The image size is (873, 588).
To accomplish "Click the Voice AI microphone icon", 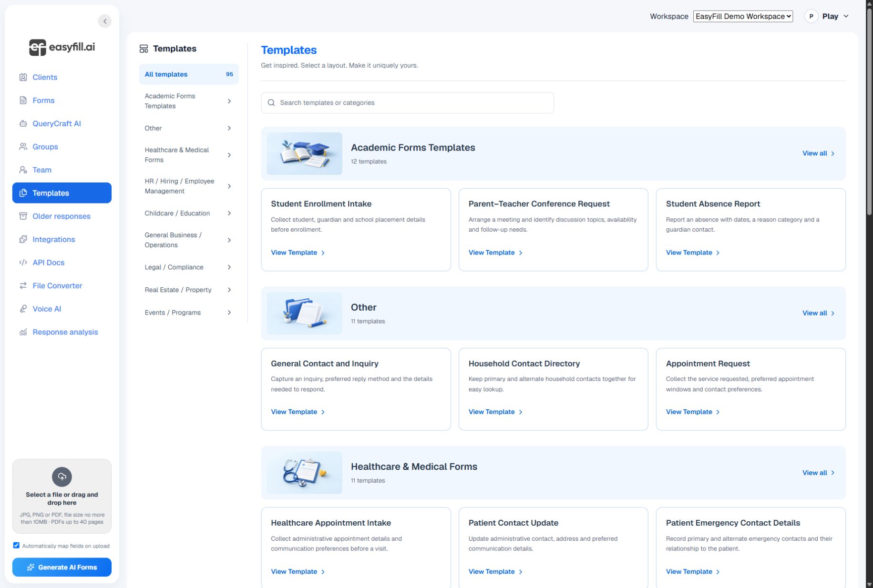I will point(23,309).
